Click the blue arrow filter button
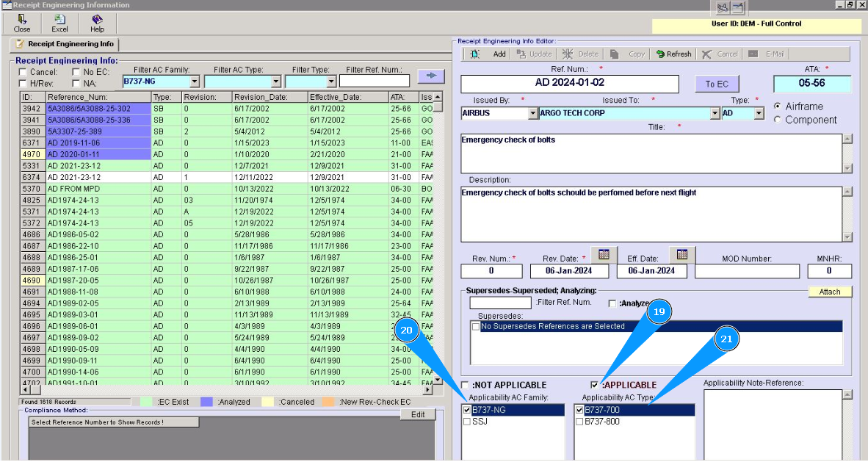The width and height of the screenshot is (868, 462). pos(431,76)
